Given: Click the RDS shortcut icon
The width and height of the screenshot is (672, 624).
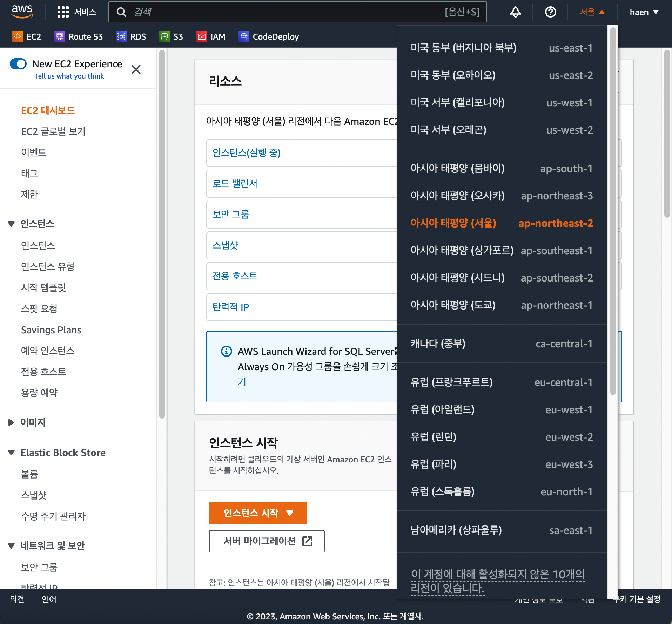Looking at the screenshot, I should tap(121, 36).
